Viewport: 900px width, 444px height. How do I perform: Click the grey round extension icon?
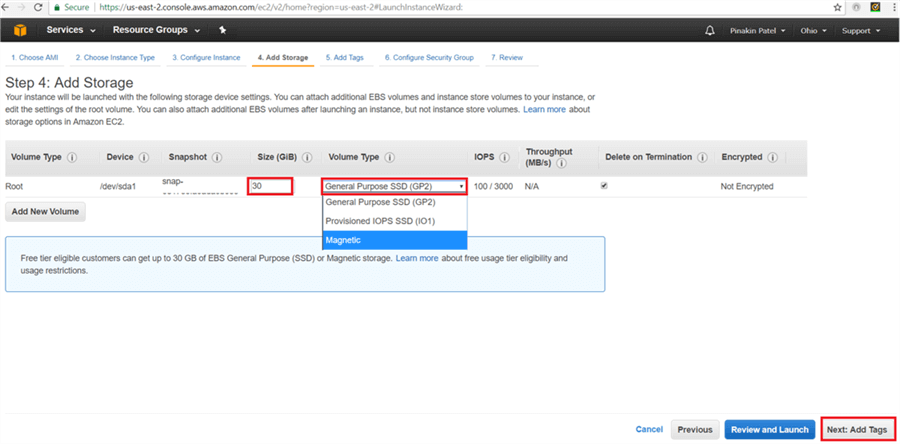pos(856,7)
